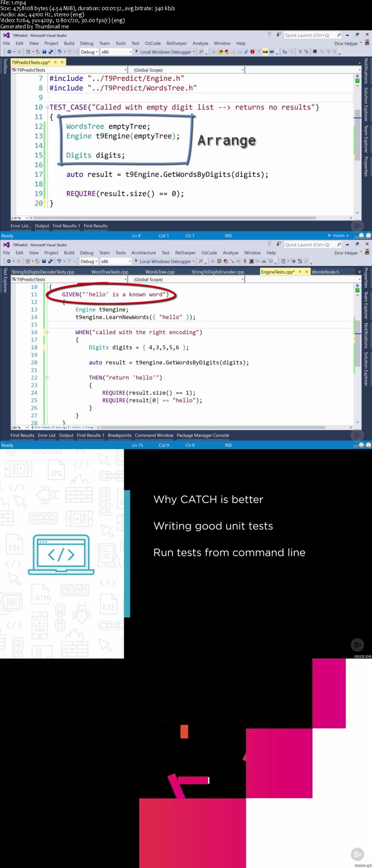This screenshot has width=372, height=868.
Task: Switch to StringToDigitsDecoderTests.cpp tab
Action: tap(43, 272)
